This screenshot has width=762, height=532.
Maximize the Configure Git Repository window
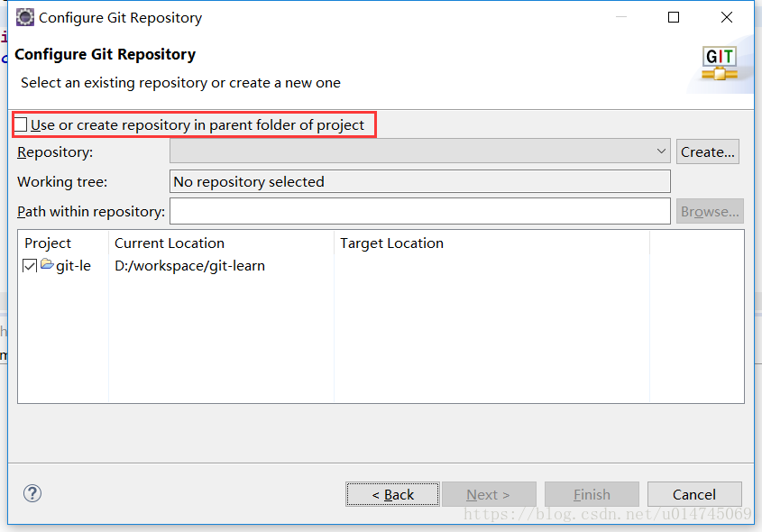674,17
